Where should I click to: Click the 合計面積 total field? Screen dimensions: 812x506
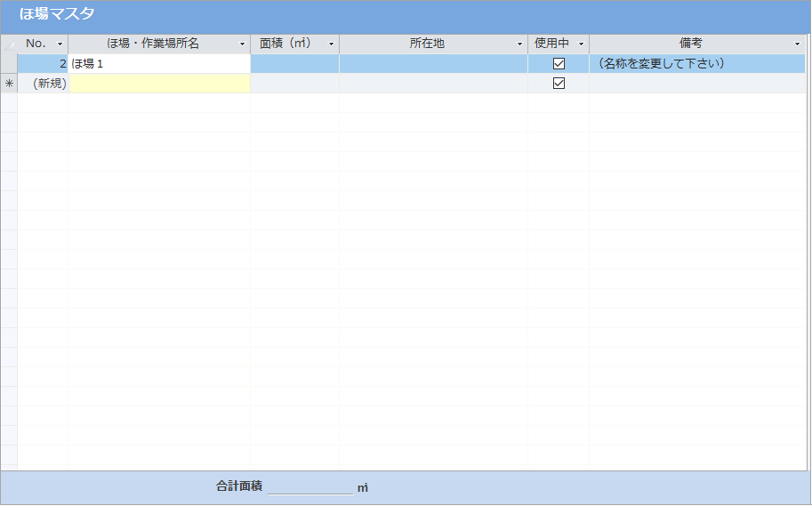(x=310, y=487)
